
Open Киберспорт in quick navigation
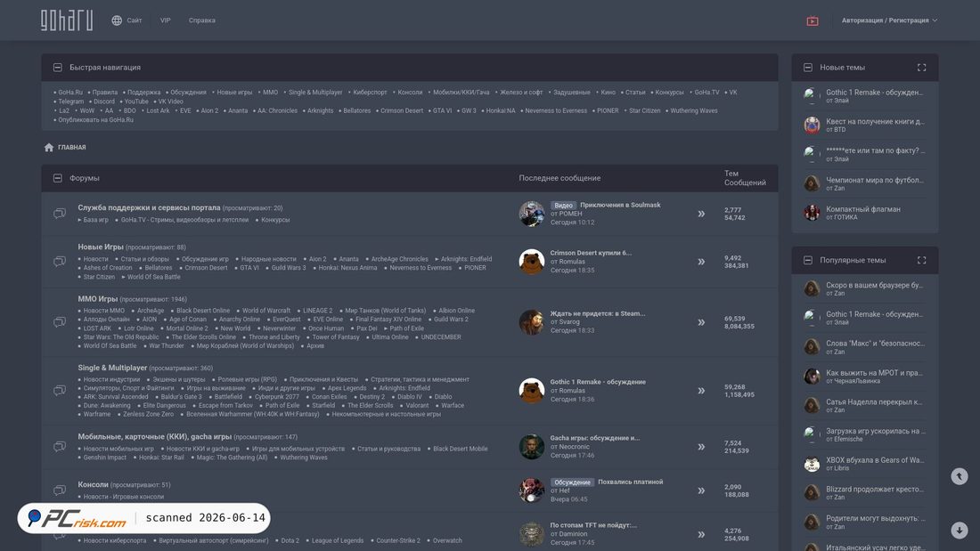[x=370, y=93]
